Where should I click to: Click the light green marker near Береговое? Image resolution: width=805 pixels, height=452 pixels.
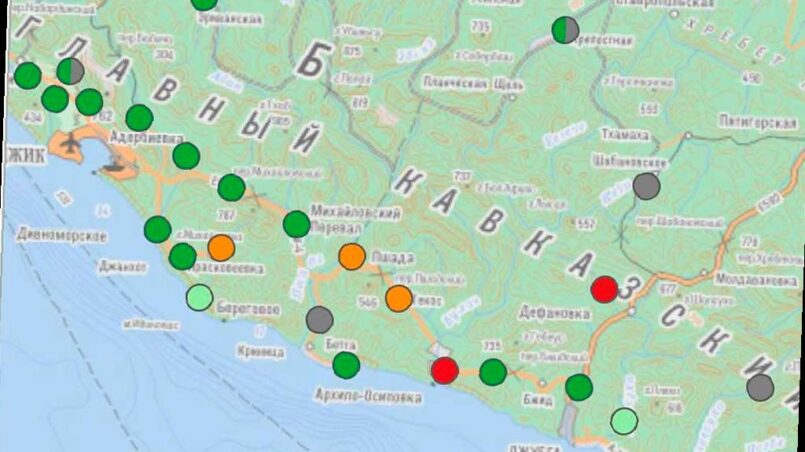200,297
